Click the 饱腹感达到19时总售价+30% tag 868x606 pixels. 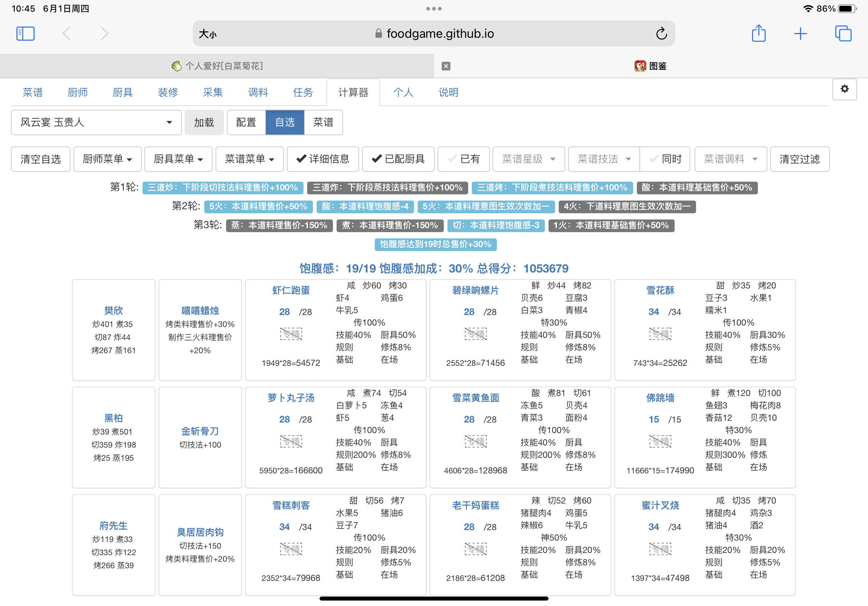pyautogui.click(x=435, y=244)
